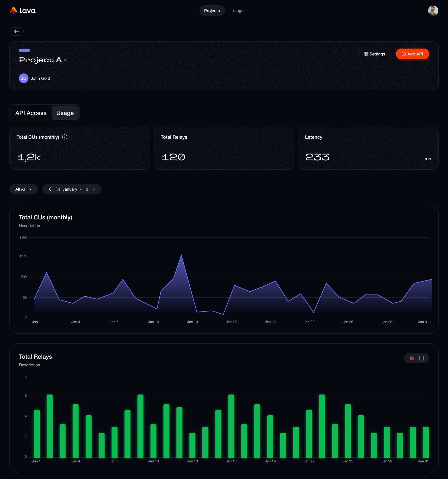This screenshot has width=448, height=479.
Task: Click the JD user avatar badge
Action: pos(24,78)
